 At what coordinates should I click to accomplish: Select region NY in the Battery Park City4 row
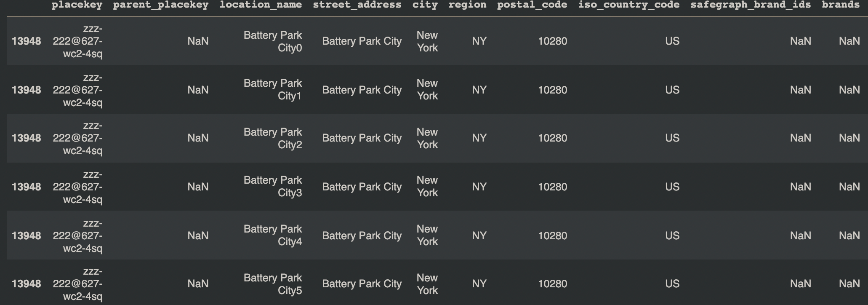(x=479, y=235)
